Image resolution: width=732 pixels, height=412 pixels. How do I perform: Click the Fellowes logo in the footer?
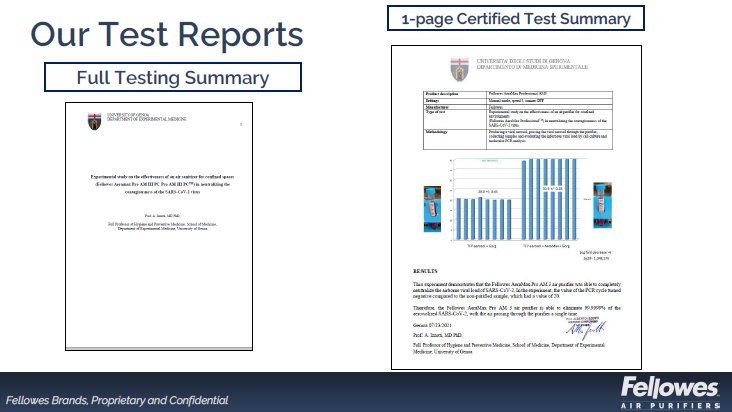tap(669, 386)
